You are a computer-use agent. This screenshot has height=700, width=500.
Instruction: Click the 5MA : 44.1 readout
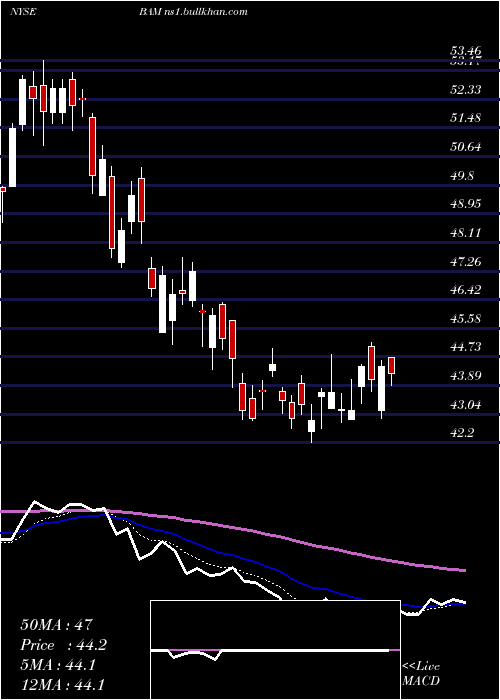click(x=58, y=665)
